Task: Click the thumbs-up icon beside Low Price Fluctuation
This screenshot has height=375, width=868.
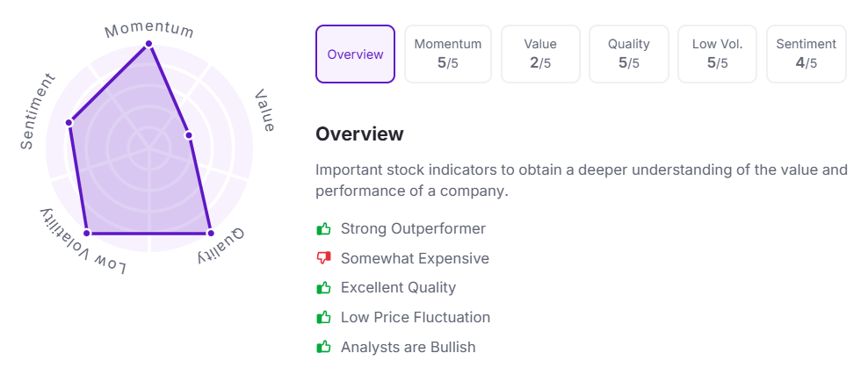Action: 323,317
